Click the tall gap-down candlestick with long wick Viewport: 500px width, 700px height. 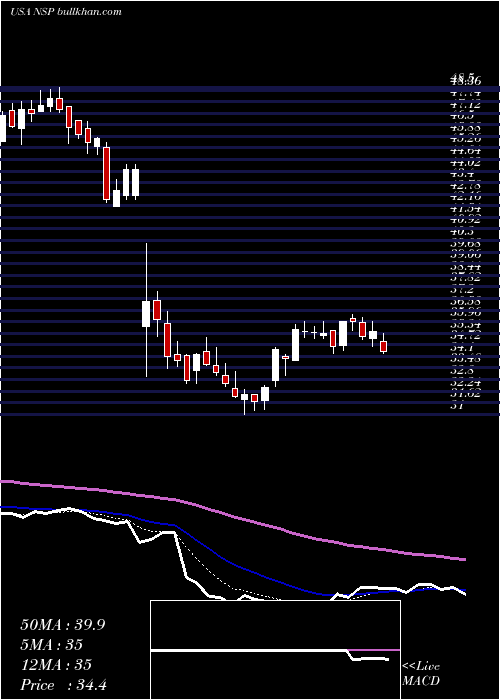pyautogui.click(x=146, y=310)
